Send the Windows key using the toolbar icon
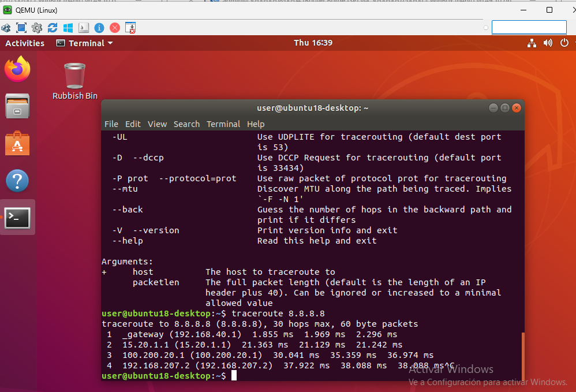Screen dimensions: 576x392 (x=68, y=27)
